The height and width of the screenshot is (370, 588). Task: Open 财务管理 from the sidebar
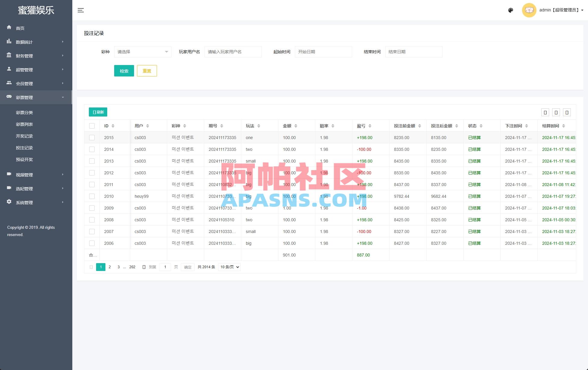[x=24, y=56]
